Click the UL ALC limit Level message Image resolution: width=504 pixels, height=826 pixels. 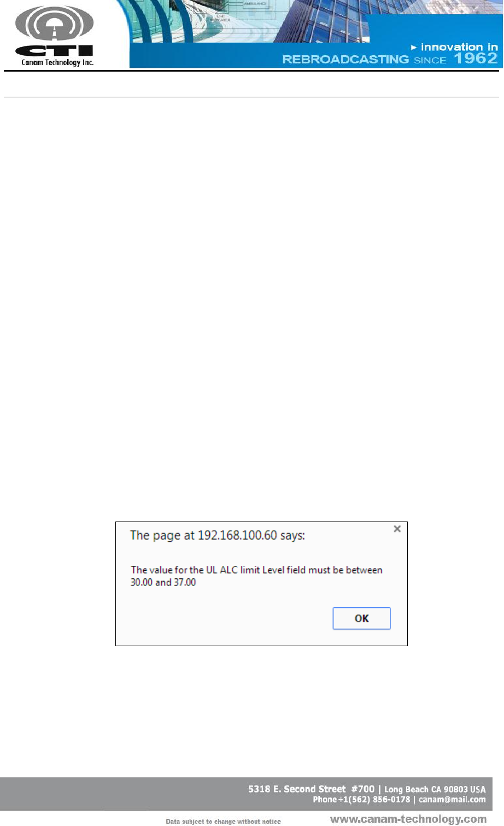(x=256, y=570)
